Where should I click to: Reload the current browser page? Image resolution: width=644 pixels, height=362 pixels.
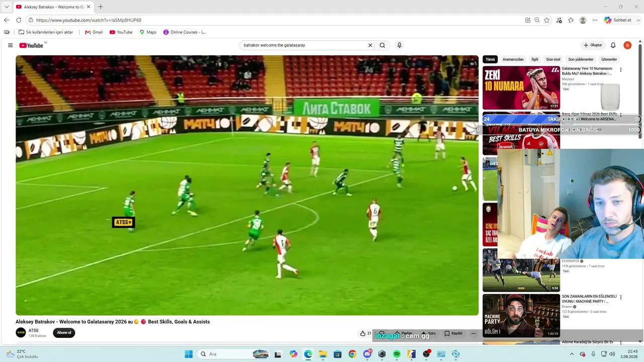[x=19, y=20]
